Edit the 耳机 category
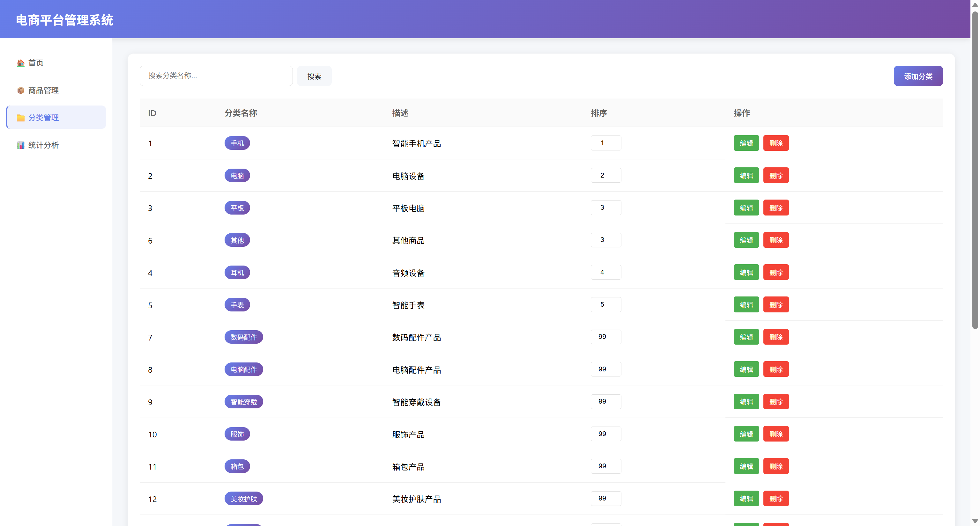The width and height of the screenshot is (980, 526). [746, 273]
